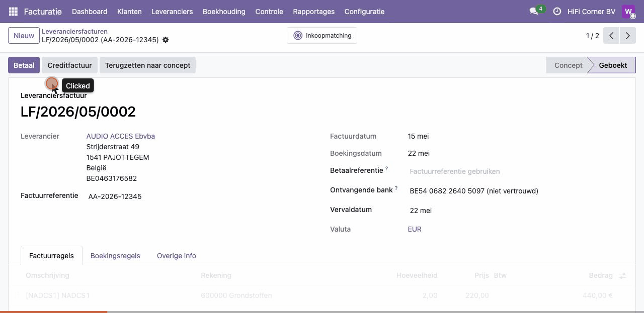This screenshot has height=313, width=644.
Task: Click the Ontvangende bank help question mark
Action: 396,188
